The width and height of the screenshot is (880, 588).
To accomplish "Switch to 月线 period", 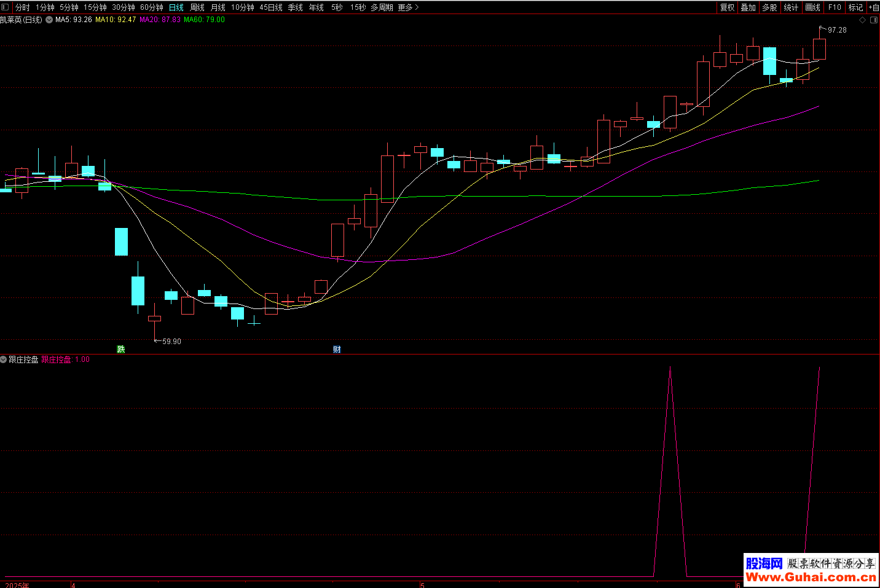I will pos(218,7).
